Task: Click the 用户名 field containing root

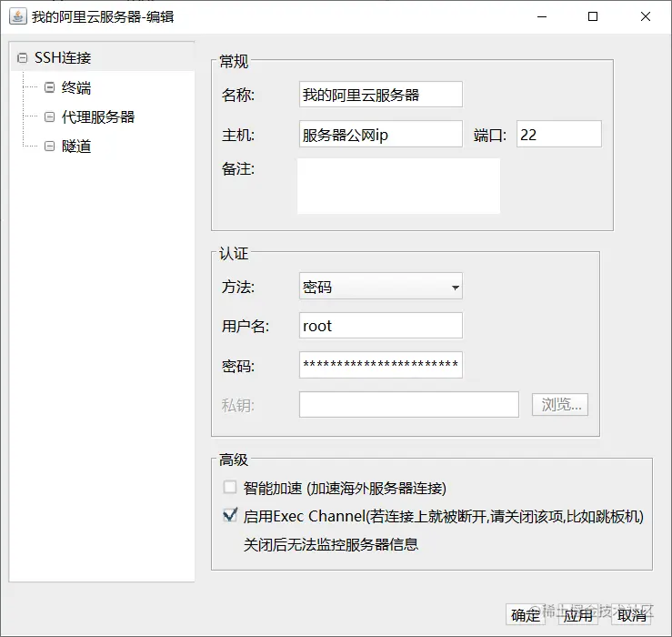Action: coord(381,326)
